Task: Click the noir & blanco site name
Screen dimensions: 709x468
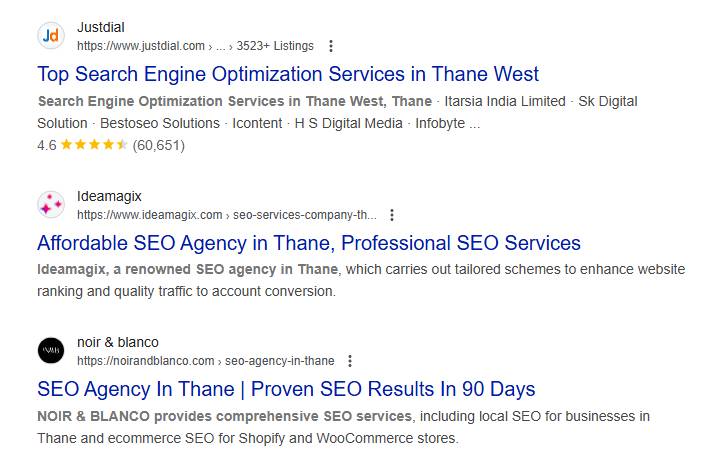Action: [118, 342]
